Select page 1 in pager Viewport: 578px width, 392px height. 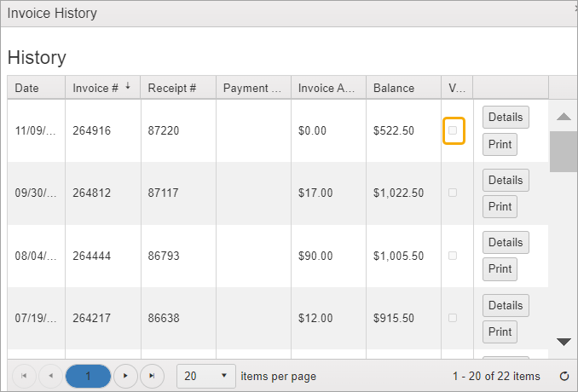pyautogui.click(x=88, y=376)
